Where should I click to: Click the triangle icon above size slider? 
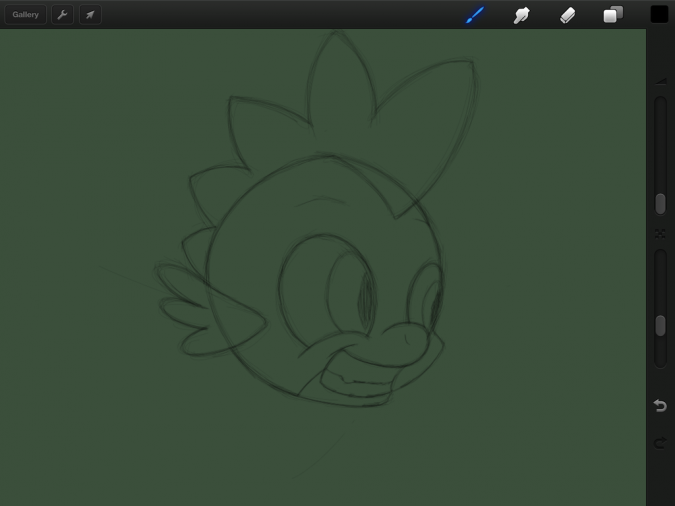click(x=660, y=82)
